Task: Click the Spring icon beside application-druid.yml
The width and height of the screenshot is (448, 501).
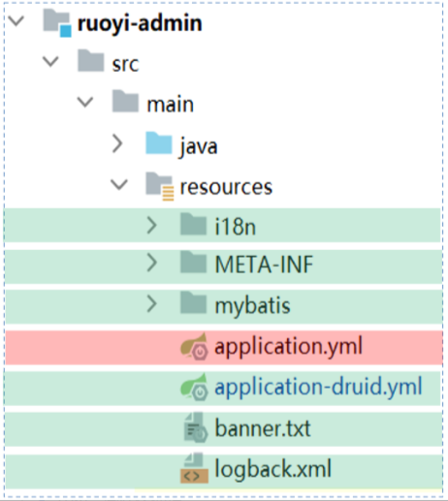Action: tap(194, 387)
